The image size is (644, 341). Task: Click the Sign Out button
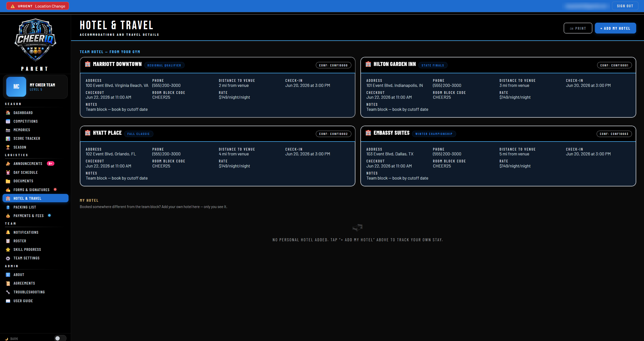[625, 6]
